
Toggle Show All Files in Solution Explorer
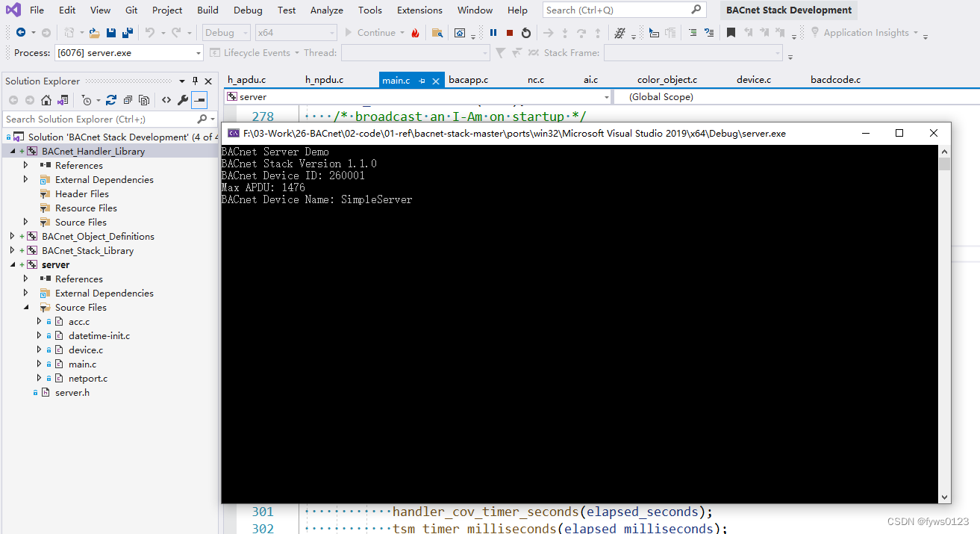144,100
